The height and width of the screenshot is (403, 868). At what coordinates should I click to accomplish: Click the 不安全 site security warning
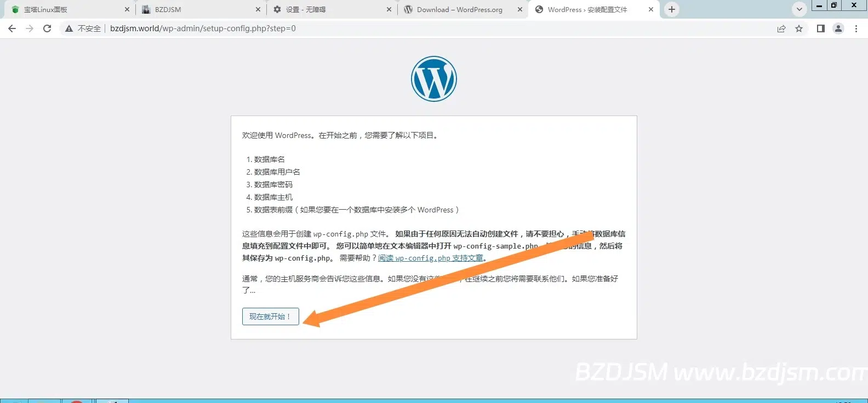coord(83,28)
